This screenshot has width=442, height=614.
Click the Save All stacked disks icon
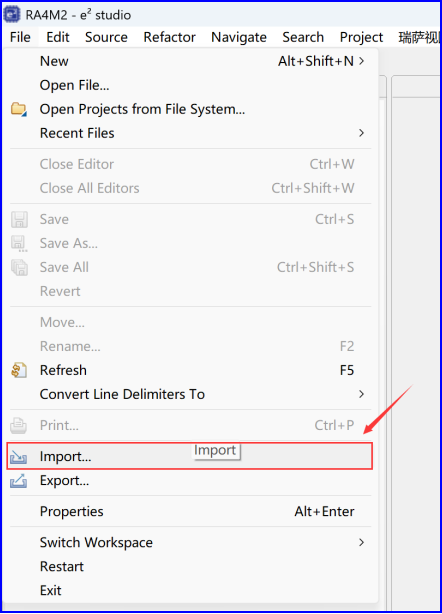pyautogui.click(x=19, y=267)
